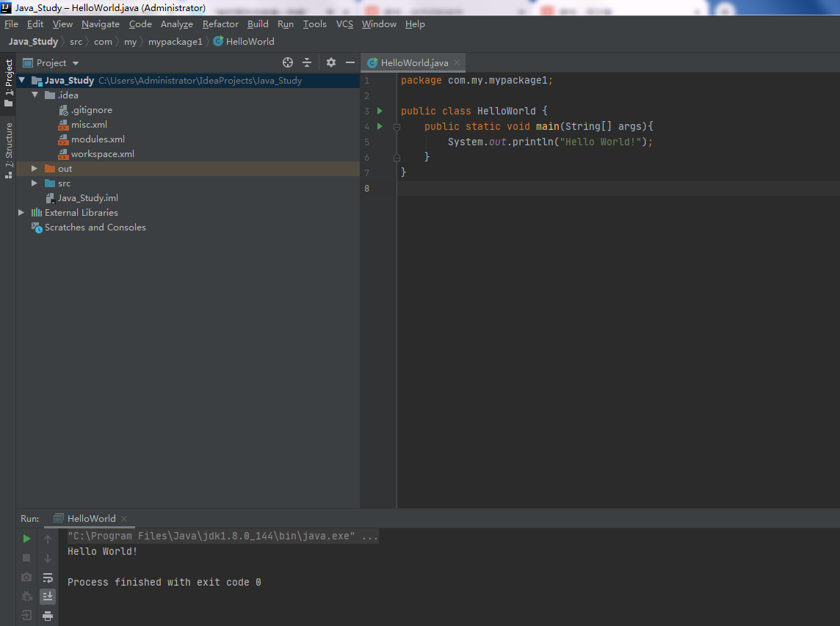Collapse the .idea folder

coord(35,95)
